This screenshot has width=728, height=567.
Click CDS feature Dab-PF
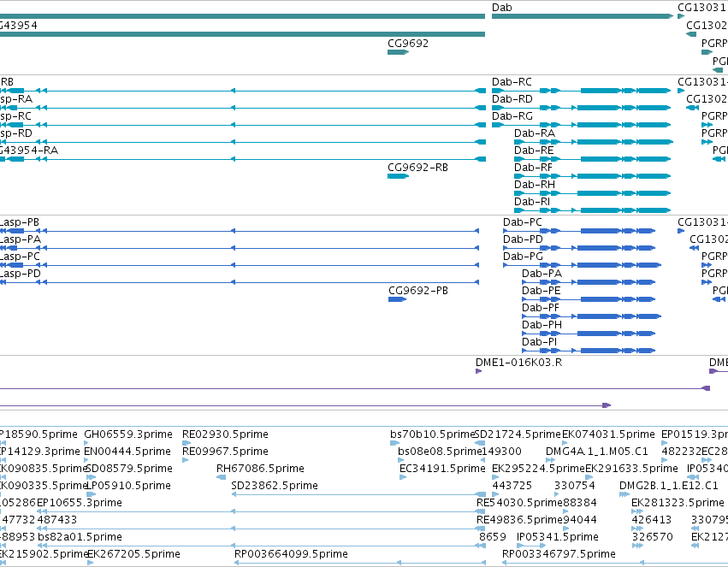541,308
